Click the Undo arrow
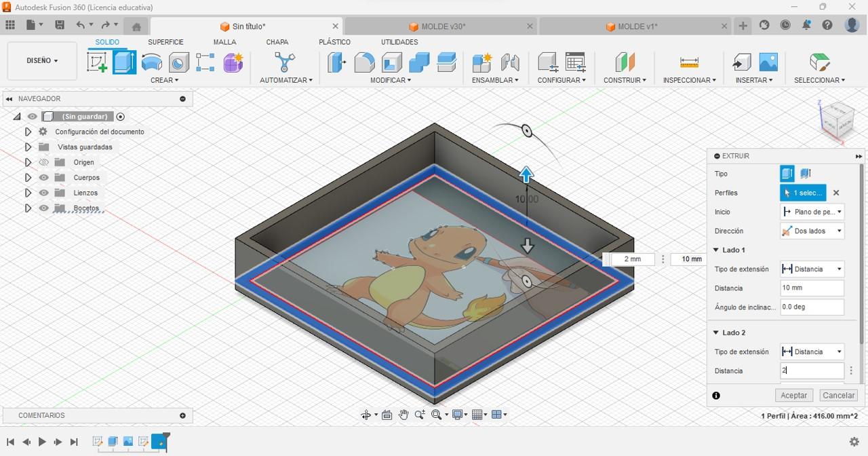 (x=81, y=25)
